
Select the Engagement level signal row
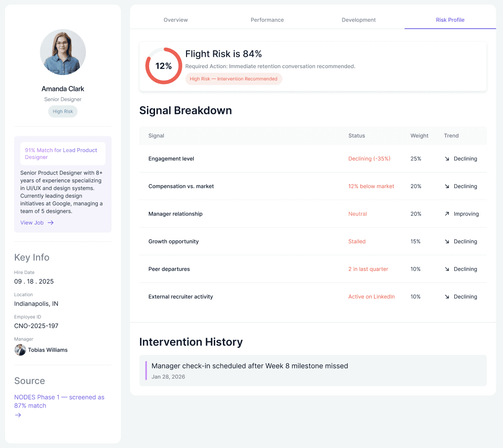tap(313, 159)
